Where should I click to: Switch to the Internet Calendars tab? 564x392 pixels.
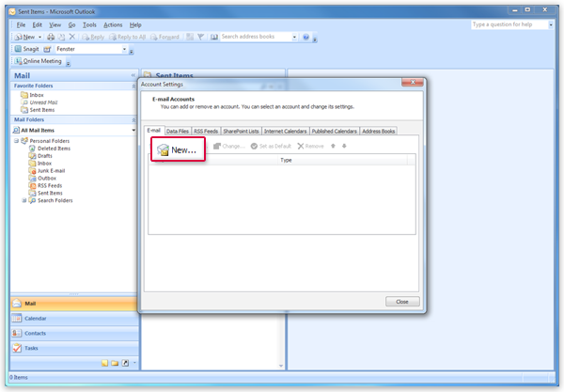point(285,132)
